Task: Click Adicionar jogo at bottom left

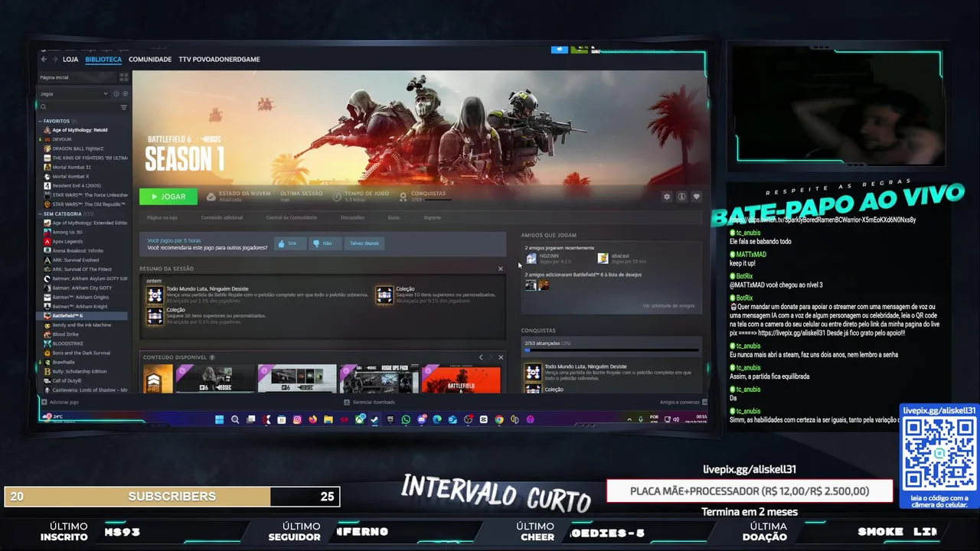Action: (60, 402)
